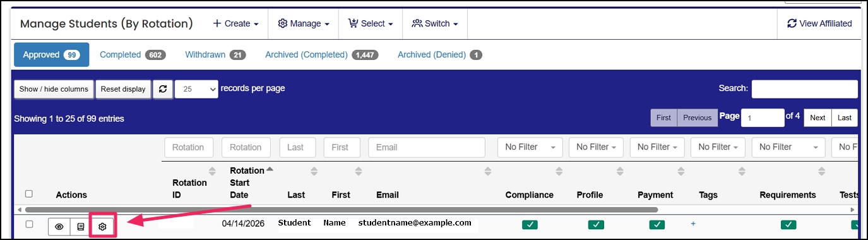Switch to the Approved tab
Image resolution: width=868 pixels, height=240 pixels.
(x=52, y=55)
